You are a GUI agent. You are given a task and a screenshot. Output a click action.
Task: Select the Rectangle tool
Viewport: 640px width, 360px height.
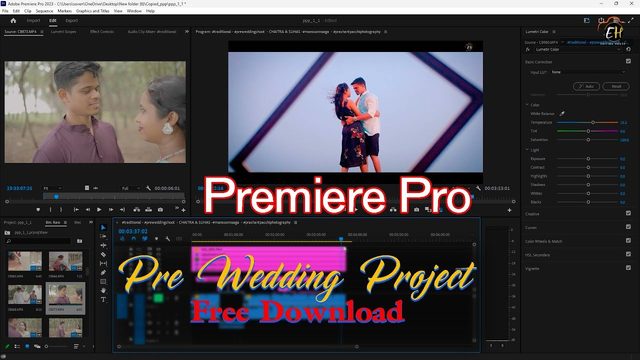tap(103, 282)
